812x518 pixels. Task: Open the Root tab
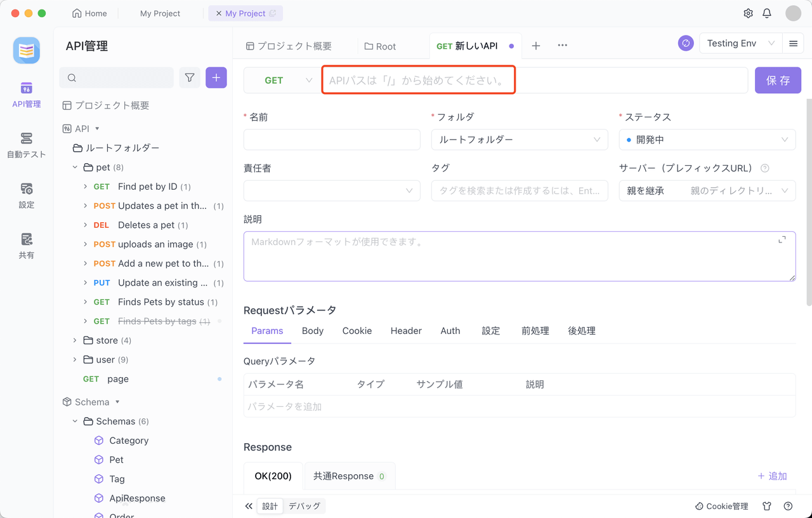pyautogui.click(x=381, y=46)
